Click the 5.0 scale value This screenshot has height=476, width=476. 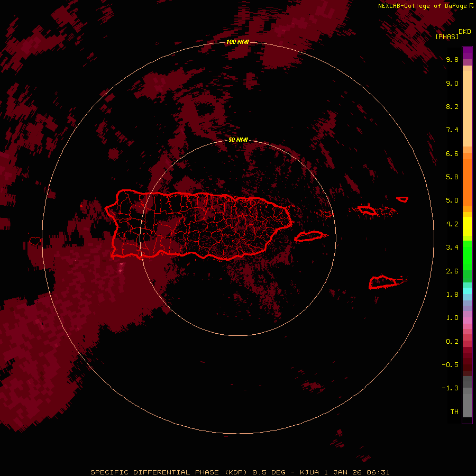(x=452, y=200)
